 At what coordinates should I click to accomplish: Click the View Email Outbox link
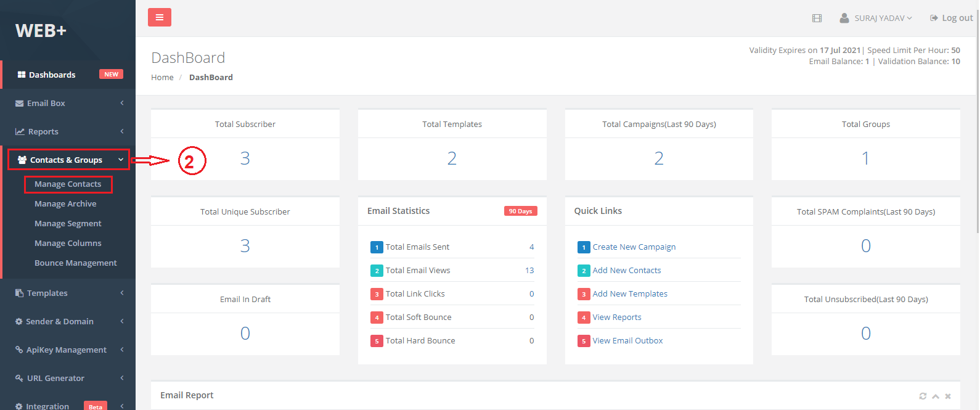627,341
